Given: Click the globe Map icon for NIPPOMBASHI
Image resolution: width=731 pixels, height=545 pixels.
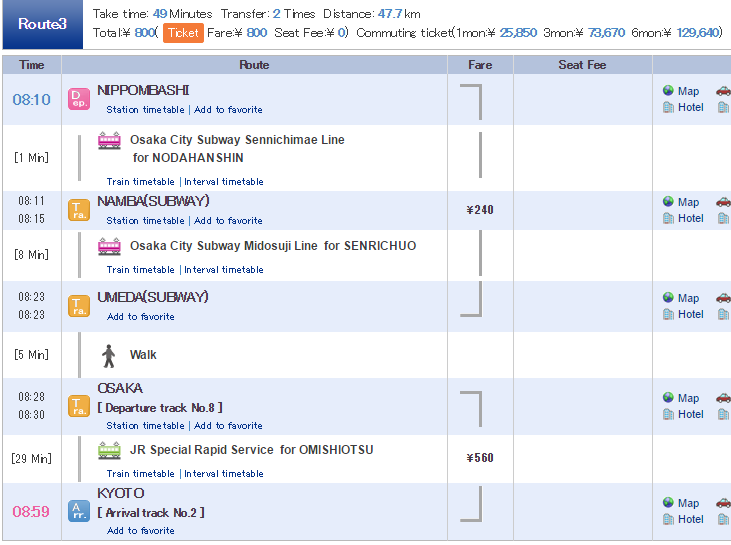Looking at the screenshot, I should (668, 90).
